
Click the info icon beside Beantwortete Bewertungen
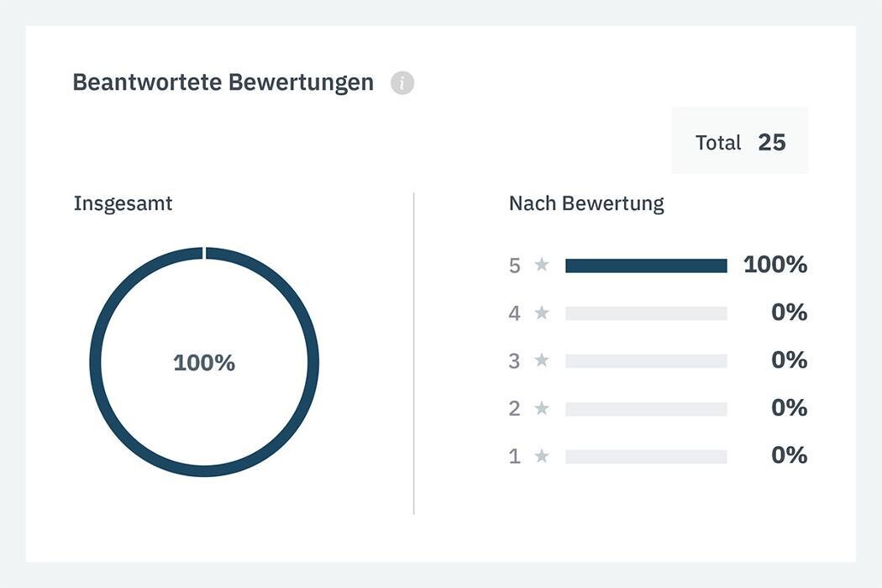pos(402,83)
